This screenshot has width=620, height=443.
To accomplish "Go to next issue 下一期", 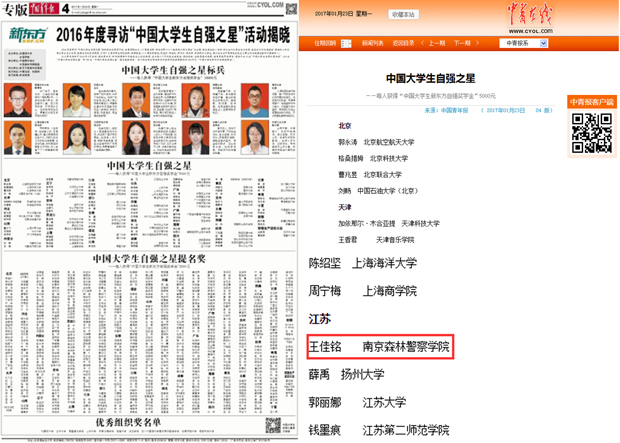I will click(x=464, y=44).
